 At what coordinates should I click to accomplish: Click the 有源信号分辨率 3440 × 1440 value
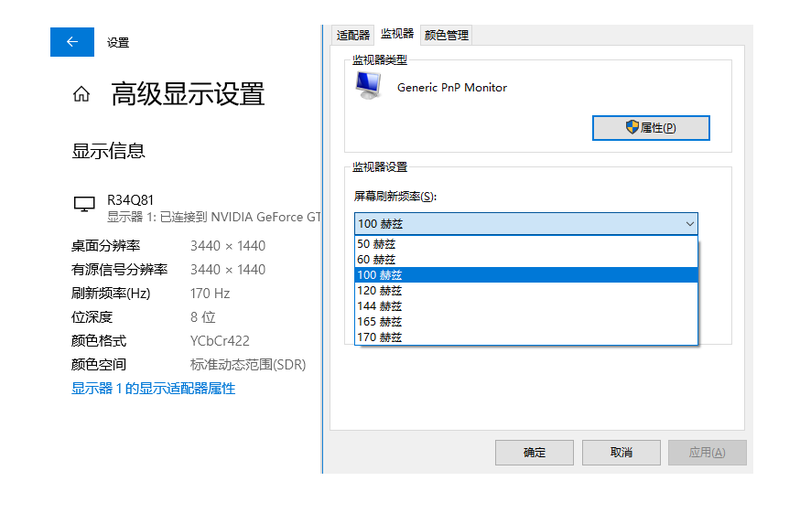[228, 269]
